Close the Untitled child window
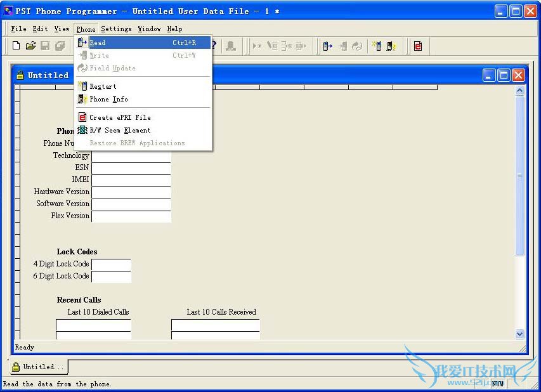 click(x=518, y=75)
